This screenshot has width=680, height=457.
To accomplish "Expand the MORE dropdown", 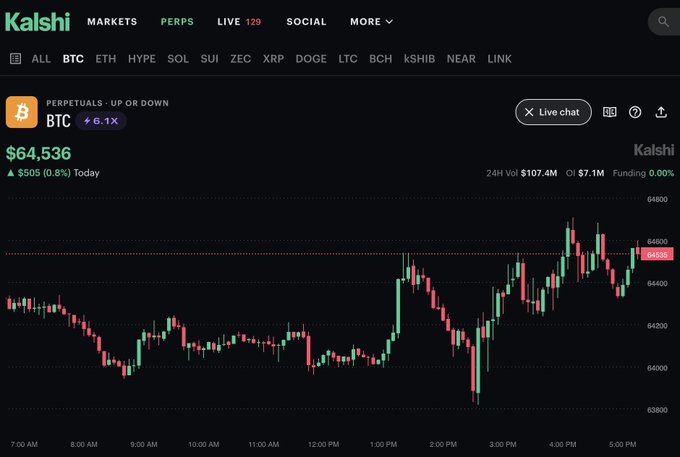I will [x=371, y=22].
